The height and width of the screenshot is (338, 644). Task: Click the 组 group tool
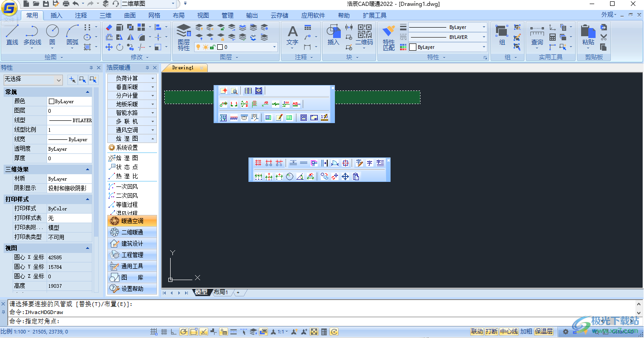pos(502,35)
